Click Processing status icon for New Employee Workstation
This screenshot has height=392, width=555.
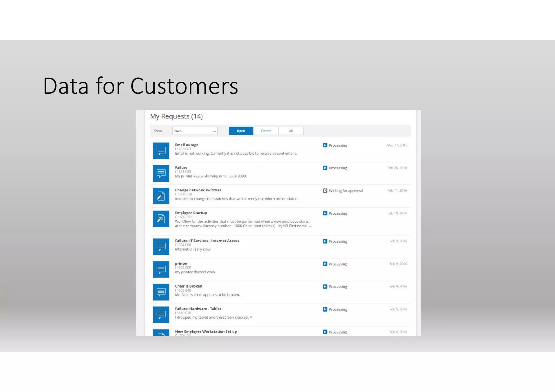click(x=325, y=332)
